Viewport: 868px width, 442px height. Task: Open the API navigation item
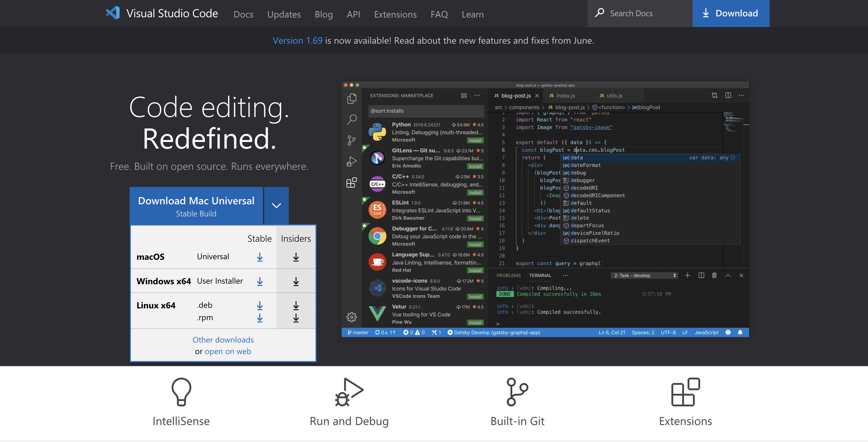tap(353, 14)
